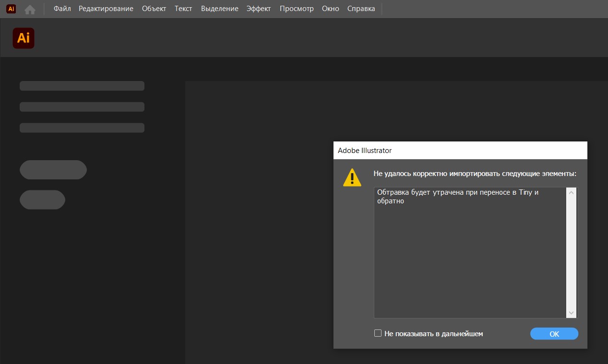Check 'Не показывать в дальнейшем' checkbox

(378, 333)
